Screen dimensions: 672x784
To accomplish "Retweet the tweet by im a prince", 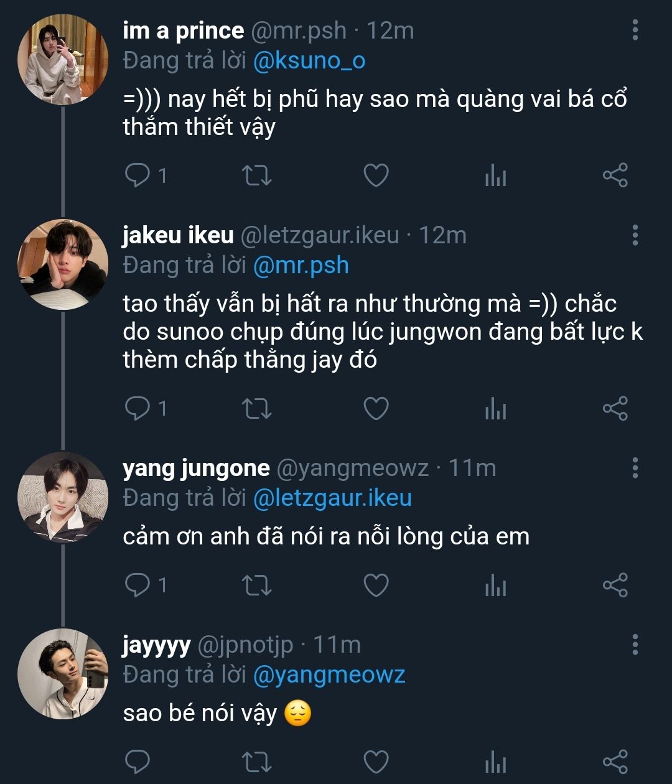I will pos(256,175).
